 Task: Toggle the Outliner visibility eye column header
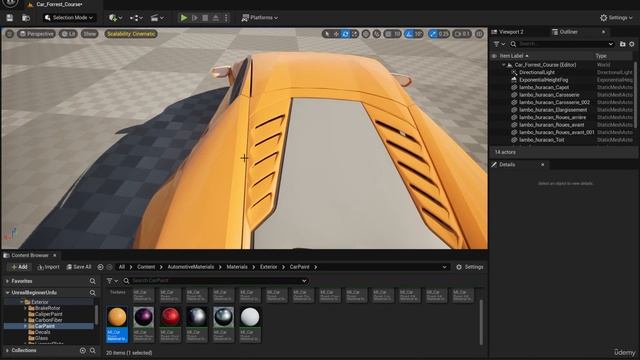[494, 56]
